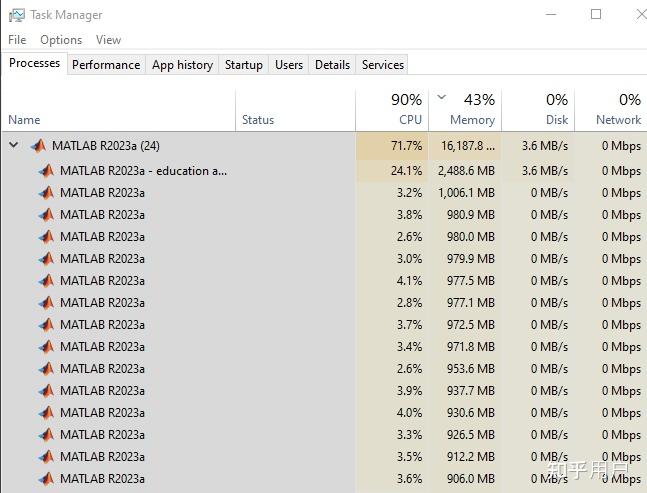Select the Processes tab

pyautogui.click(x=35, y=63)
